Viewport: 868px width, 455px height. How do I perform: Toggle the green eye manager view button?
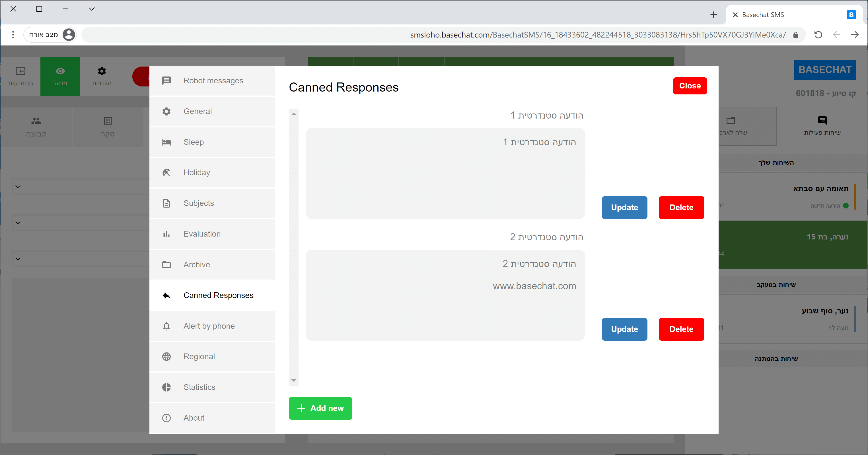(x=60, y=76)
